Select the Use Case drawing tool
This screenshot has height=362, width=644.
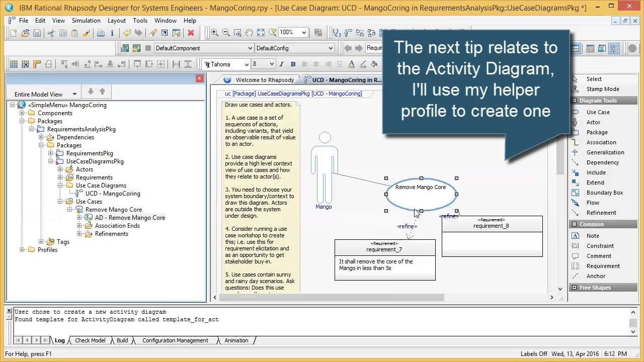(x=598, y=112)
